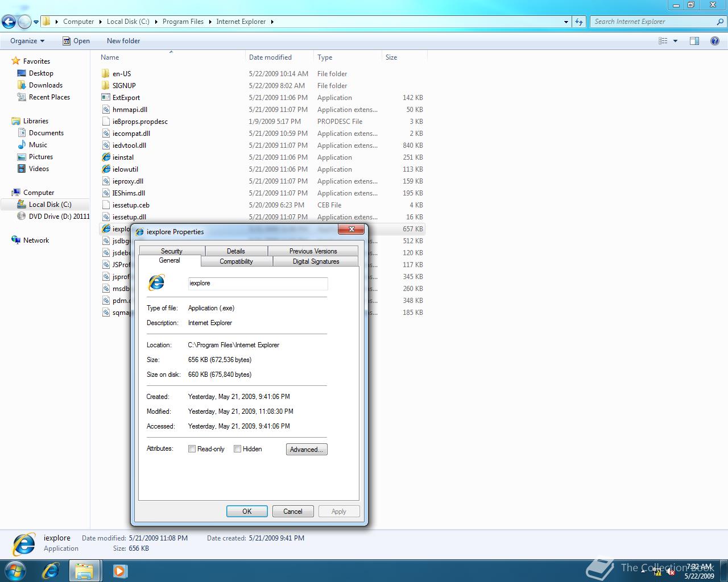Viewport: 728px width, 582px height.
Task: Select the IEShims.dll file
Action: click(129, 193)
